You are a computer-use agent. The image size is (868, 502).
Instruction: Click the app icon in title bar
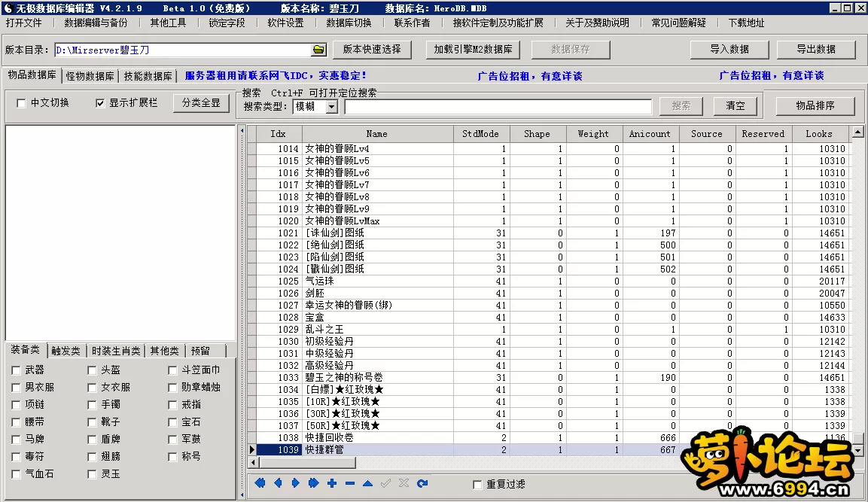point(8,8)
